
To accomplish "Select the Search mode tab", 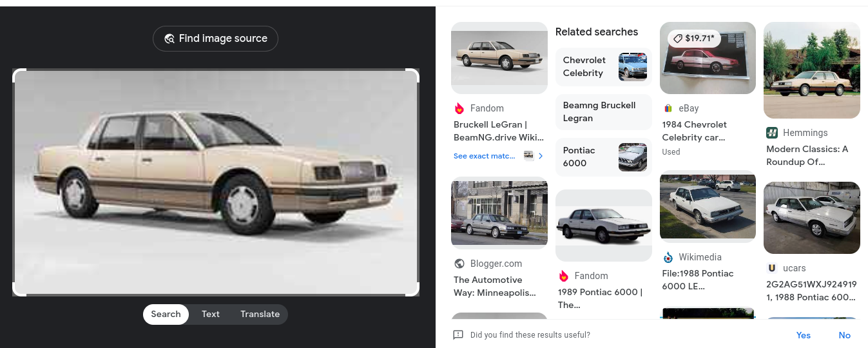I will (166, 314).
